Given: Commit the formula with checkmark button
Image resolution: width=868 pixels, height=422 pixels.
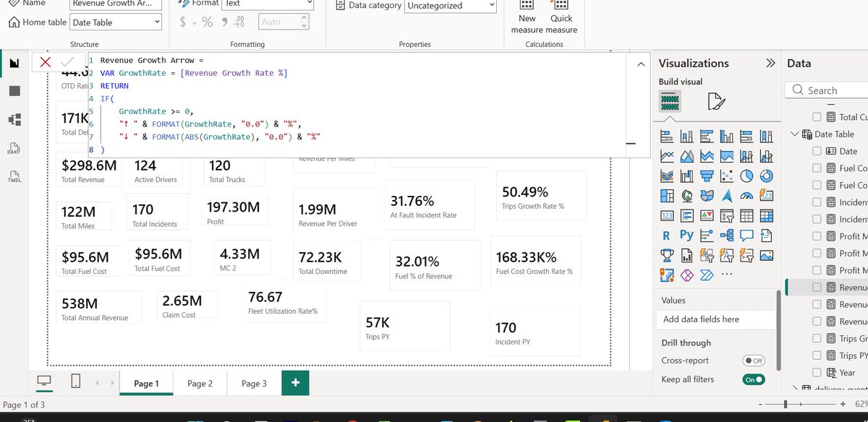Looking at the screenshot, I should 67,62.
